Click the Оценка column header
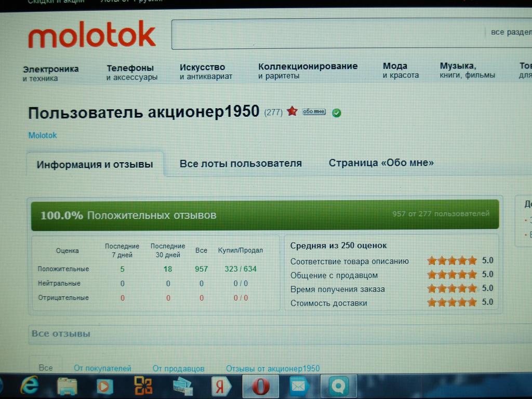Viewport: 532px width, 399px height. click(x=67, y=251)
